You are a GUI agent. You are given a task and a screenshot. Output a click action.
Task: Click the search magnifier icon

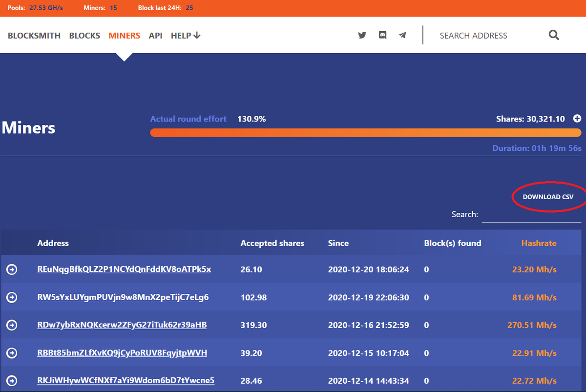(554, 35)
